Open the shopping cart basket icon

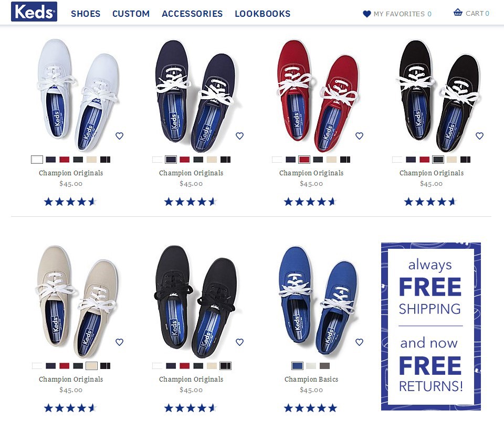pos(458,13)
